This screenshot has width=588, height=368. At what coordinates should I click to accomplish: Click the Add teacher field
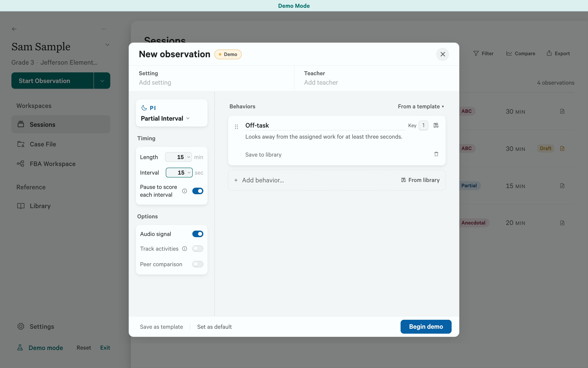[x=377, y=83]
